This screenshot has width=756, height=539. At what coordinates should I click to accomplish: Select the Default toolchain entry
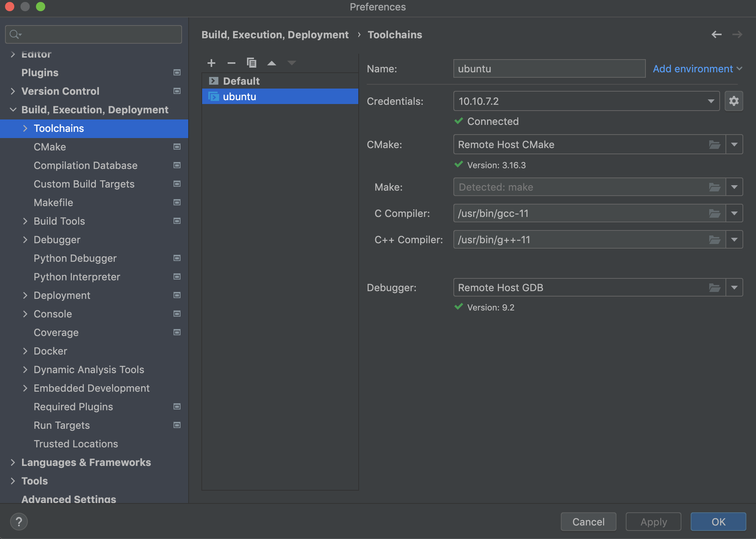tap(241, 81)
